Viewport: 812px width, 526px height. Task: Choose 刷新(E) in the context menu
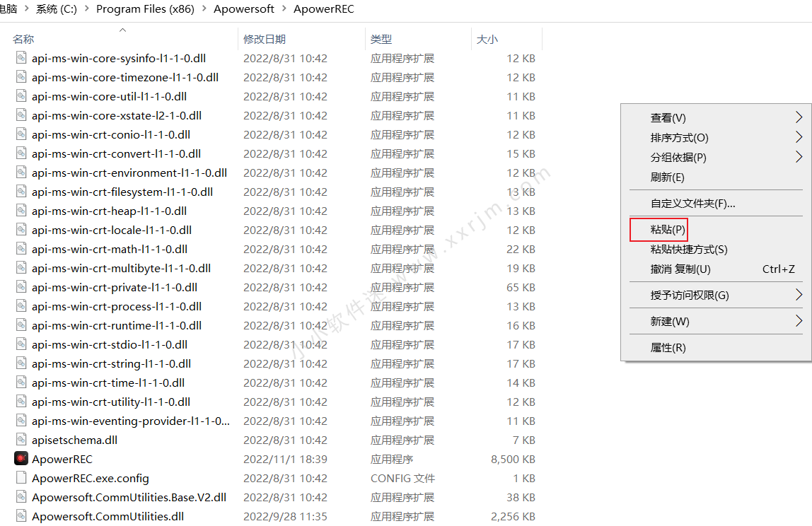tap(667, 177)
